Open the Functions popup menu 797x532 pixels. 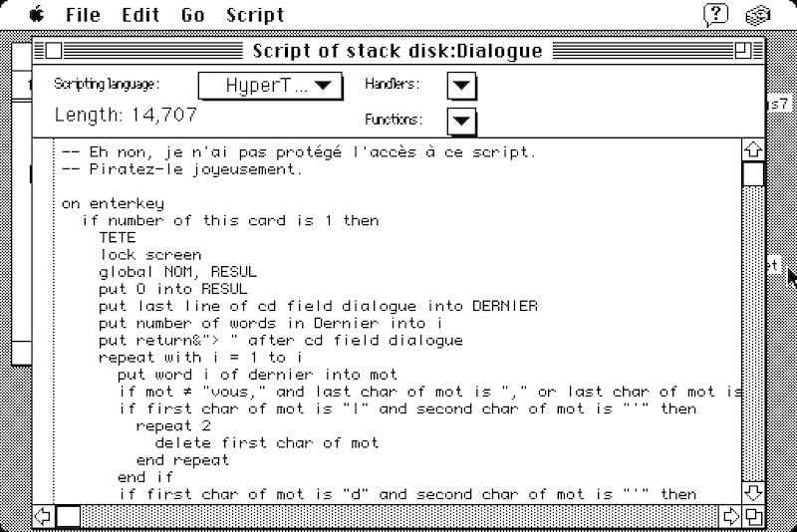[x=461, y=122]
